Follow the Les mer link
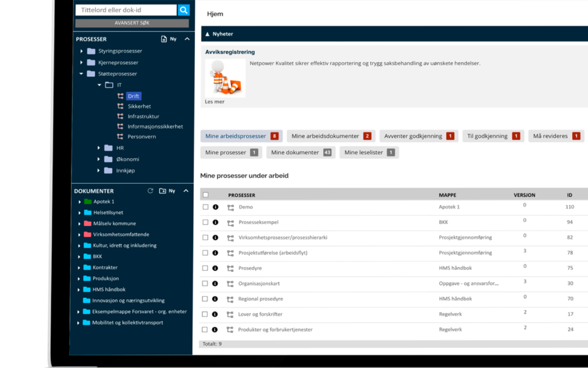 (214, 101)
